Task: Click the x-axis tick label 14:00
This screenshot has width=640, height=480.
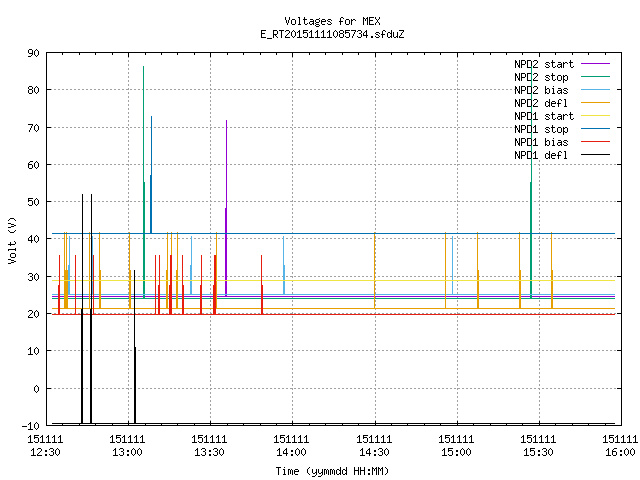Action: click(291, 452)
